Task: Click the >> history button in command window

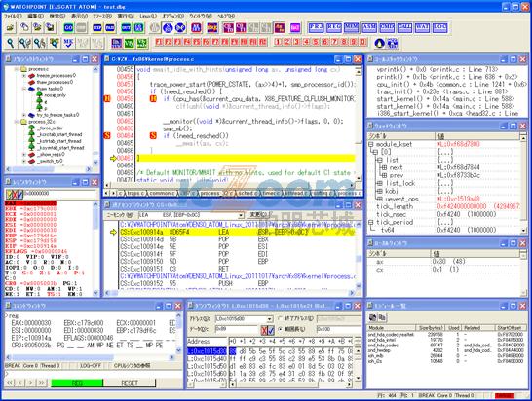Action: pos(42,383)
